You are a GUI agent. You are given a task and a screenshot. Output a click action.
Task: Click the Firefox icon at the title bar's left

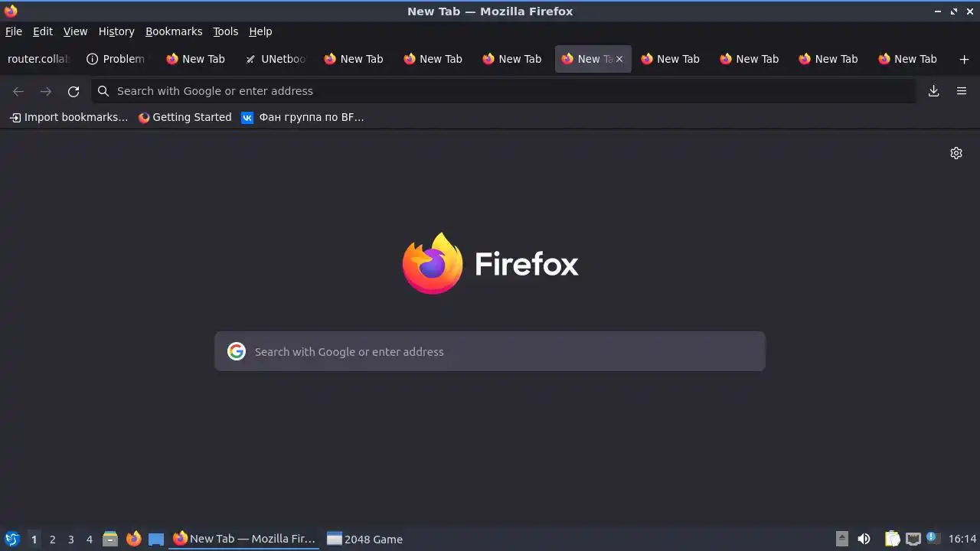(x=11, y=11)
